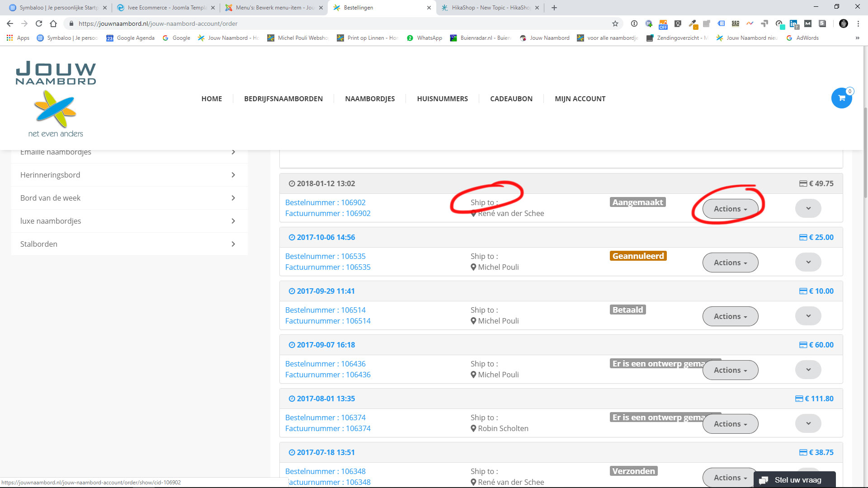This screenshot has width=868, height=488.
Task: Bookmark page with star icon
Action: click(x=615, y=23)
